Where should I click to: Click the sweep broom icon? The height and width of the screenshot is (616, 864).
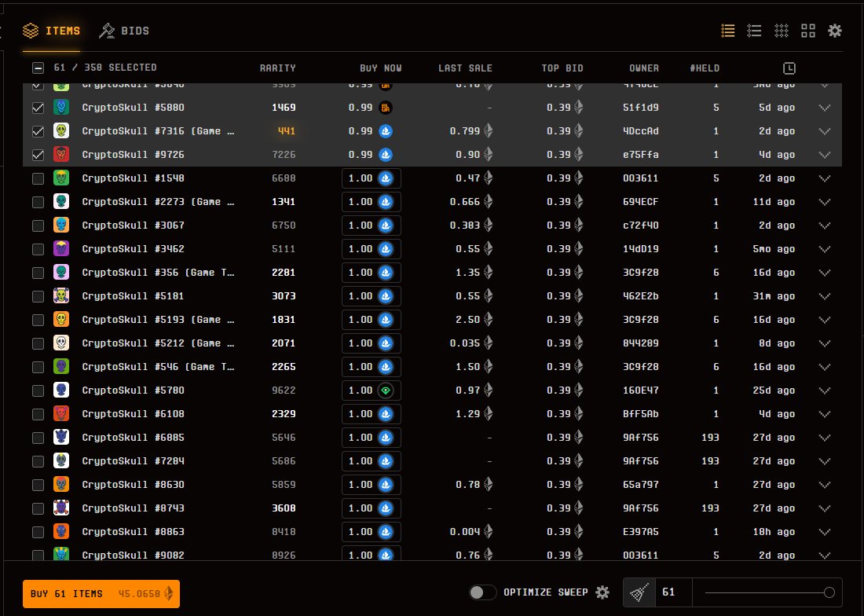point(639,592)
